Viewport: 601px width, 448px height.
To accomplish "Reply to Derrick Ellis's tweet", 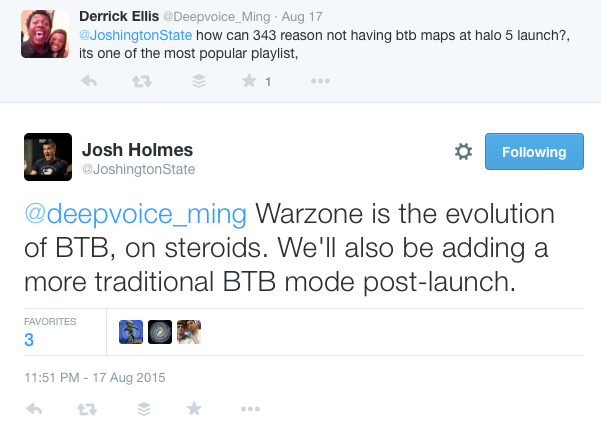I will click(x=89, y=81).
